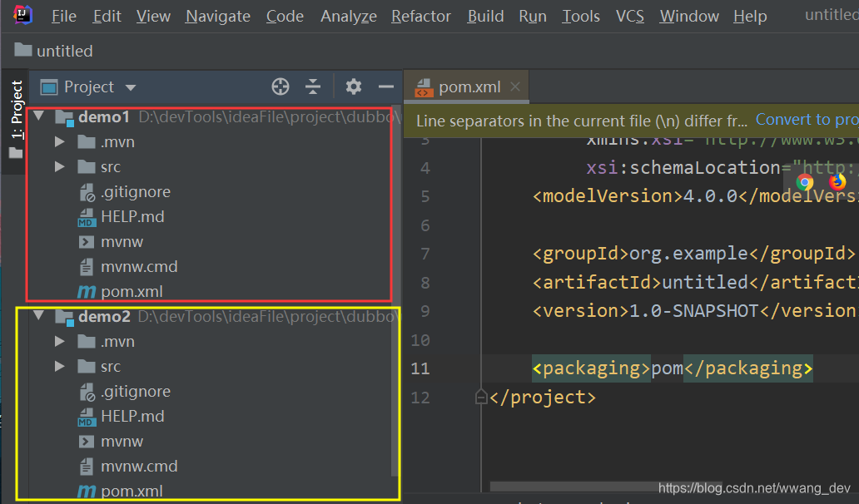Hide the Project tool window with minus icon
The image size is (859, 504).
[x=386, y=86]
